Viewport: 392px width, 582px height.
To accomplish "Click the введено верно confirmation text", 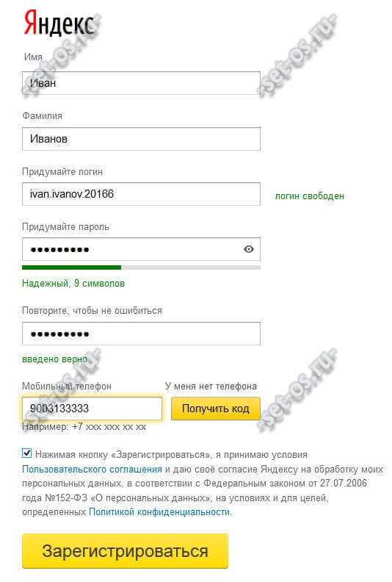I will pyautogui.click(x=55, y=359).
